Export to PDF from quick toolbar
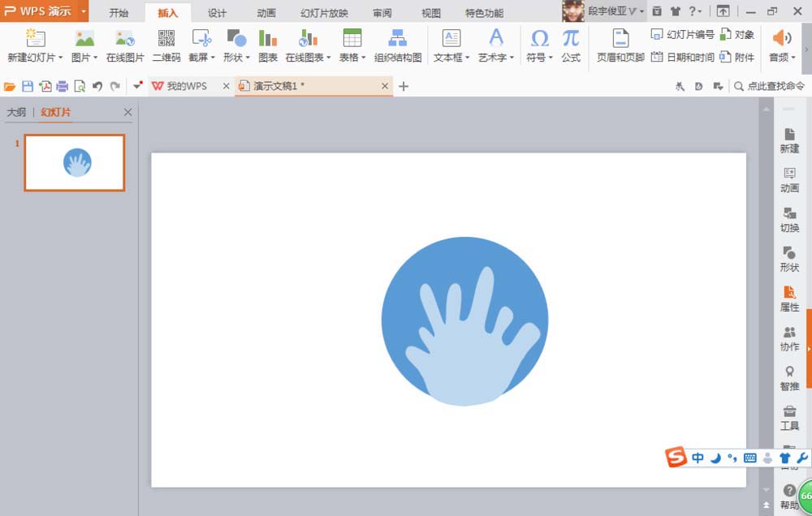812x516 pixels. [x=45, y=87]
